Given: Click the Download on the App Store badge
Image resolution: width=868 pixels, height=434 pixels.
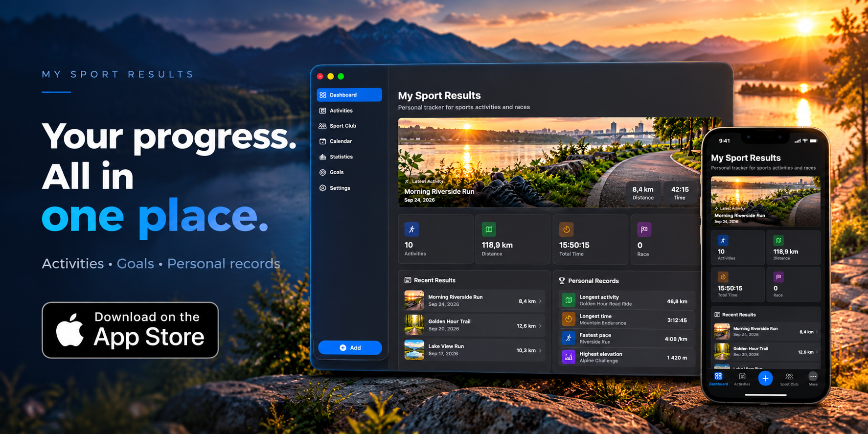Looking at the screenshot, I should pos(130,330).
